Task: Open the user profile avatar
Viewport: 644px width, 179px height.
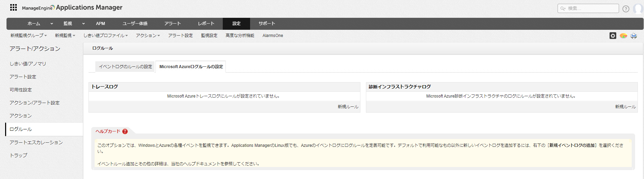Action: point(638,9)
